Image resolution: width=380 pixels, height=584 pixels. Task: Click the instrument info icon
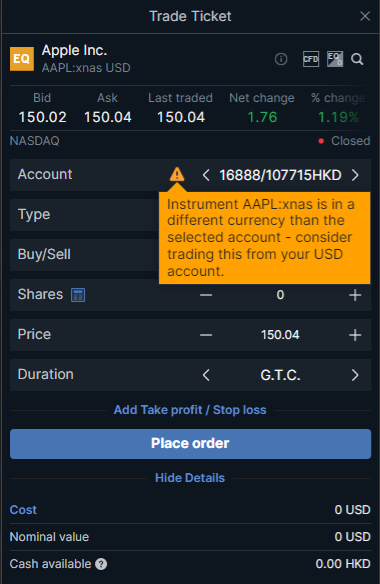(x=281, y=59)
